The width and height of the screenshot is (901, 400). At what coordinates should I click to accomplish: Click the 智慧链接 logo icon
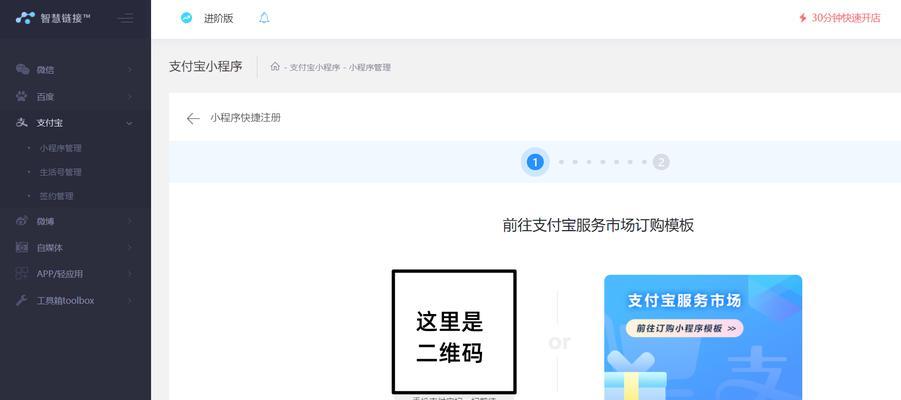25,18
